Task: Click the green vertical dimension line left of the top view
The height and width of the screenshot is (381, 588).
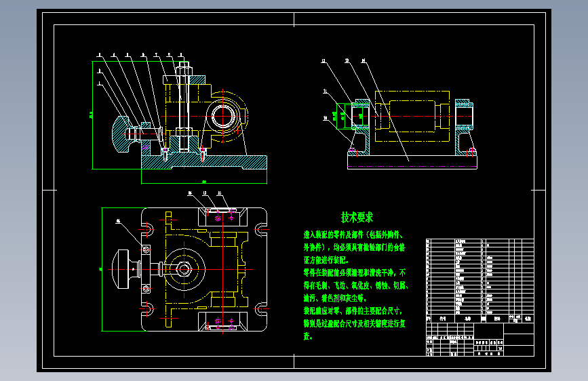Action: coord(102,269)
